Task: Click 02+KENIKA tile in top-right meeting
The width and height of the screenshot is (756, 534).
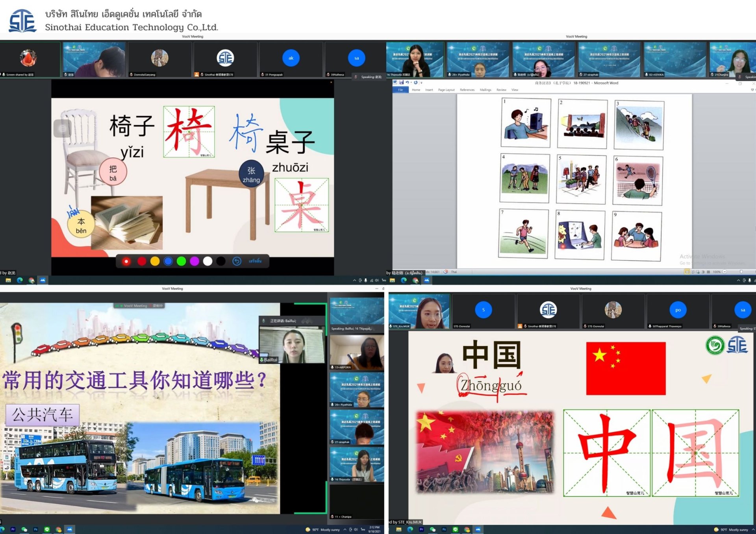Action: pos(675,59)
